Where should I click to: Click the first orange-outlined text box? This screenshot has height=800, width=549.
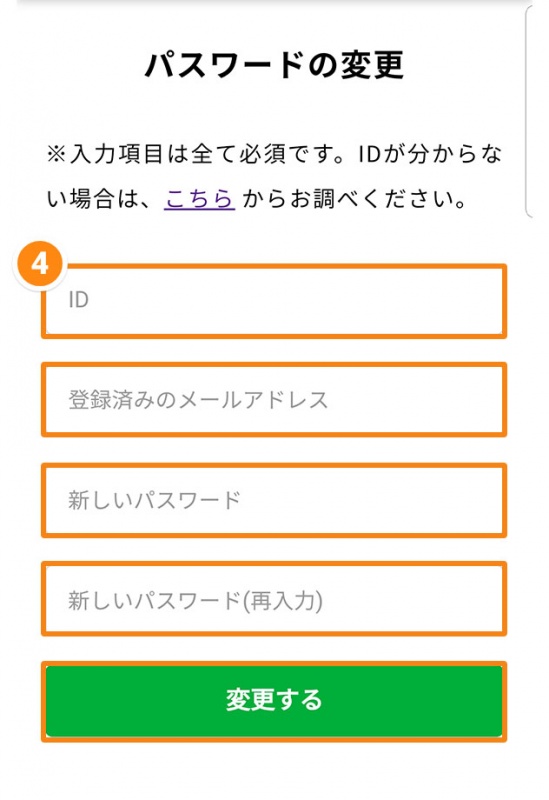coord(274,301)
